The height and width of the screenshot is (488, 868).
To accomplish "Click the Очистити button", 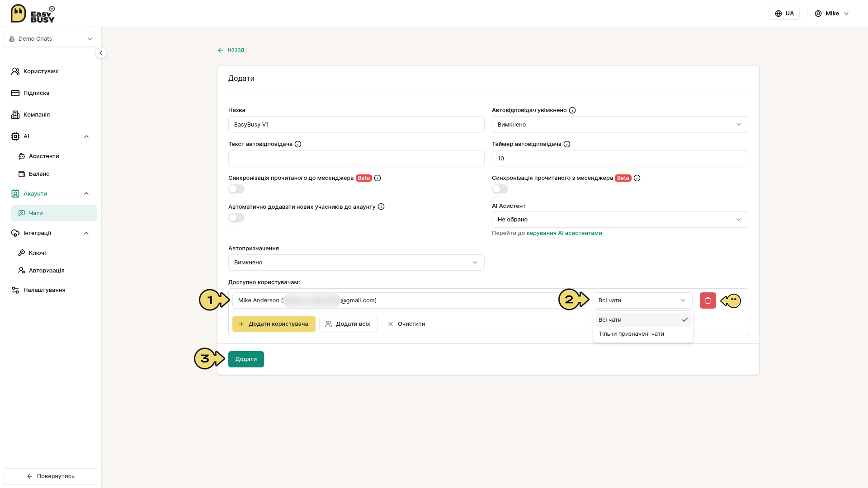I will [x=406, y=324].
